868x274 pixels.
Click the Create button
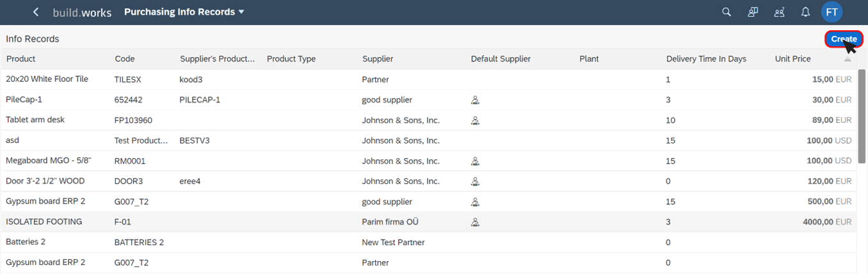click(844, 39)
